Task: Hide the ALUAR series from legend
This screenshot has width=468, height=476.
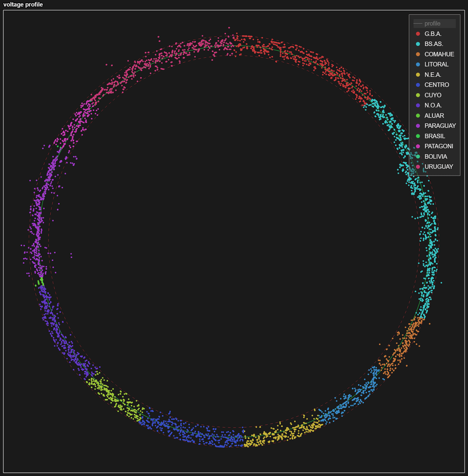Action: click(434, 116)
